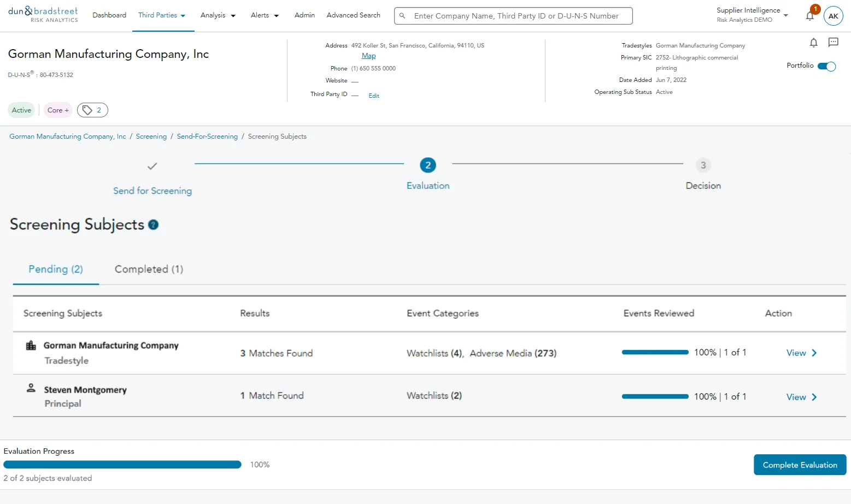Toggle the Portfolio switch
Viewport: 851px width, 504px height.
(827, 66)
